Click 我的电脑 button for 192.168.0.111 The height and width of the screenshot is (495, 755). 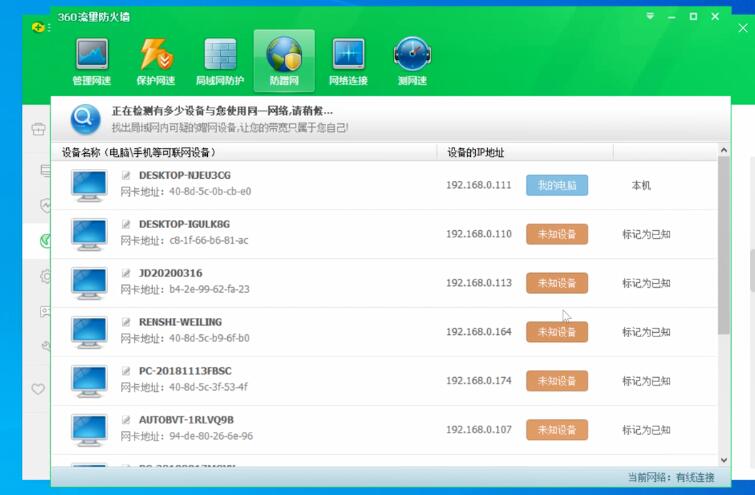pos(557,185)
